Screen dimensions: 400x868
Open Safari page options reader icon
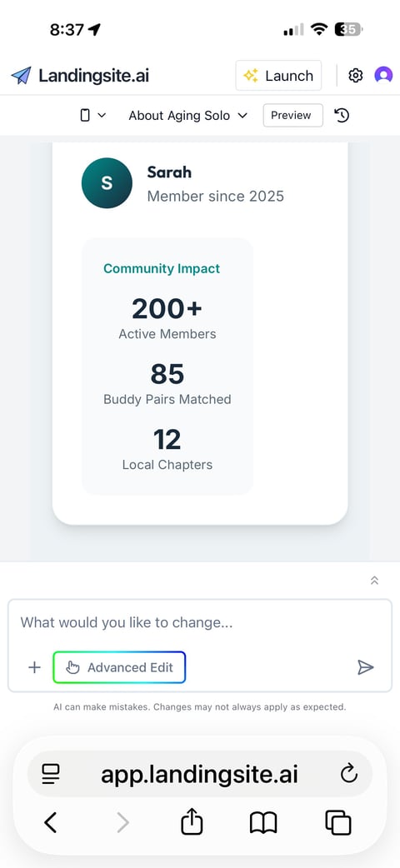(51, 773)
